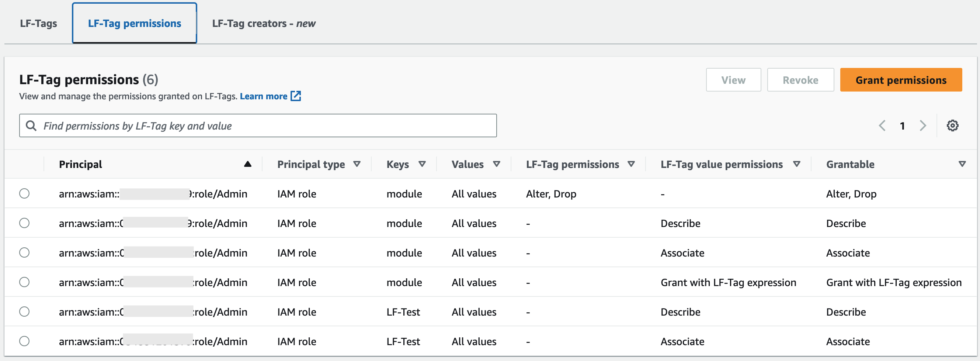Sort ascending by Principal column arrow
This screenshot has height=361, width=980.
[248, 164]
